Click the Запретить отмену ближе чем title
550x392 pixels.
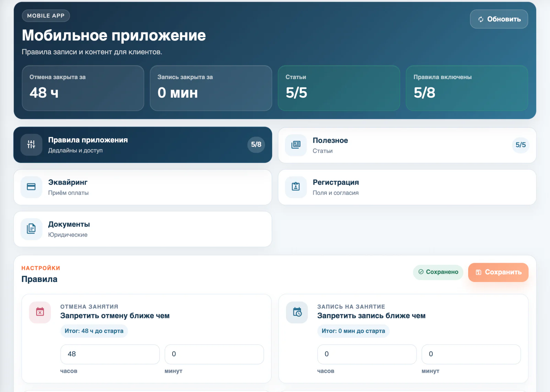click(x=115, y=316)
